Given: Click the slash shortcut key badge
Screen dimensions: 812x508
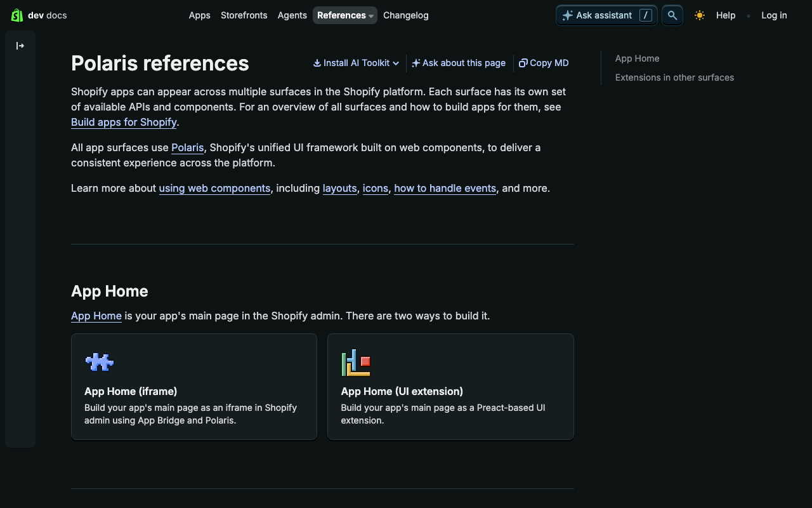Looking at the screenshot, I should tap(646, 15).
